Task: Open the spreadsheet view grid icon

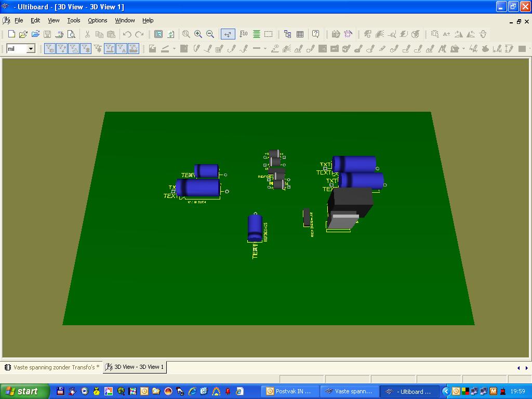Action: 300,34
